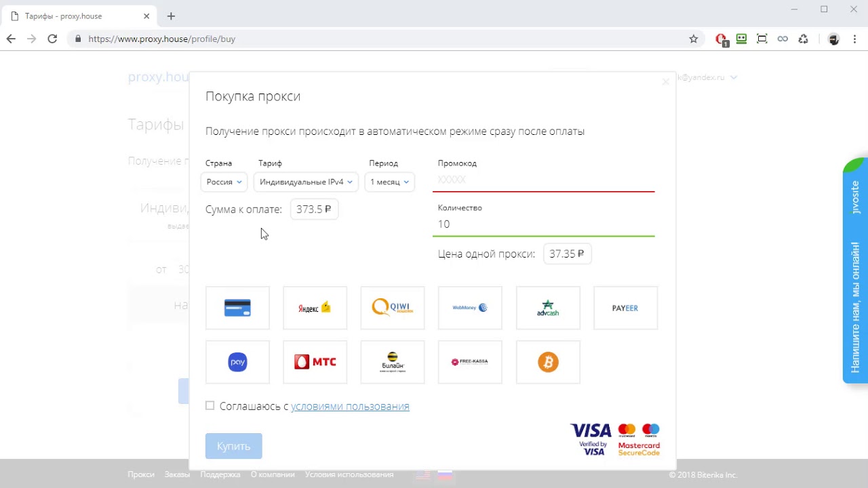
Task: Click the 37.35 ₽ single proxy price
Action: (x=567, y=253)
